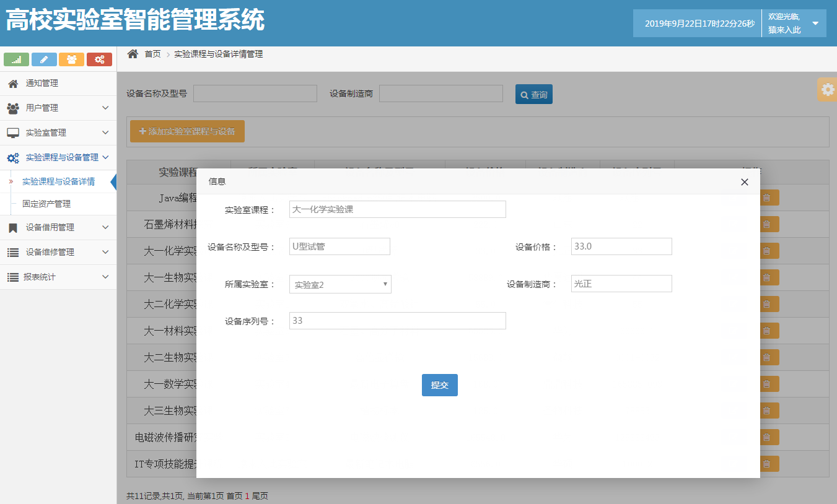The height and width of the screenshot is (504, 837).
Task: Open the 通知管理 menu item
Action: [58, 84]
